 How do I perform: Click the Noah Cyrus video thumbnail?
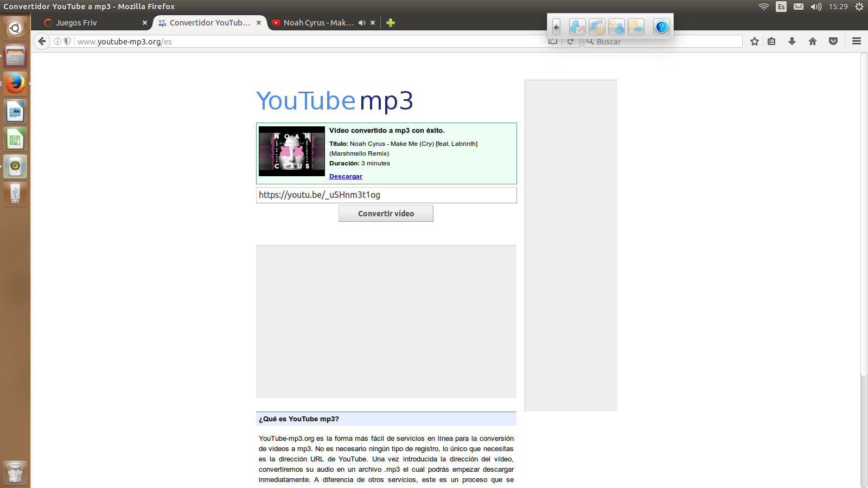(292, 151)
